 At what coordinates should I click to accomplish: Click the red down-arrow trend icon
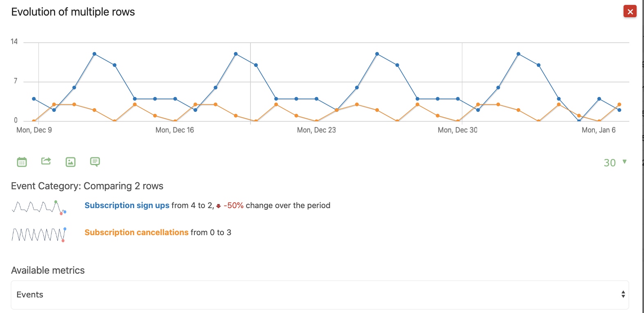[218, 206]
